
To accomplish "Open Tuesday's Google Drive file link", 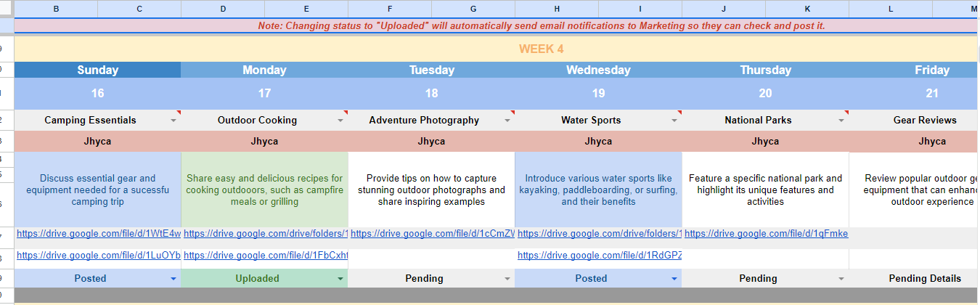I will click(x=433, y=234).
